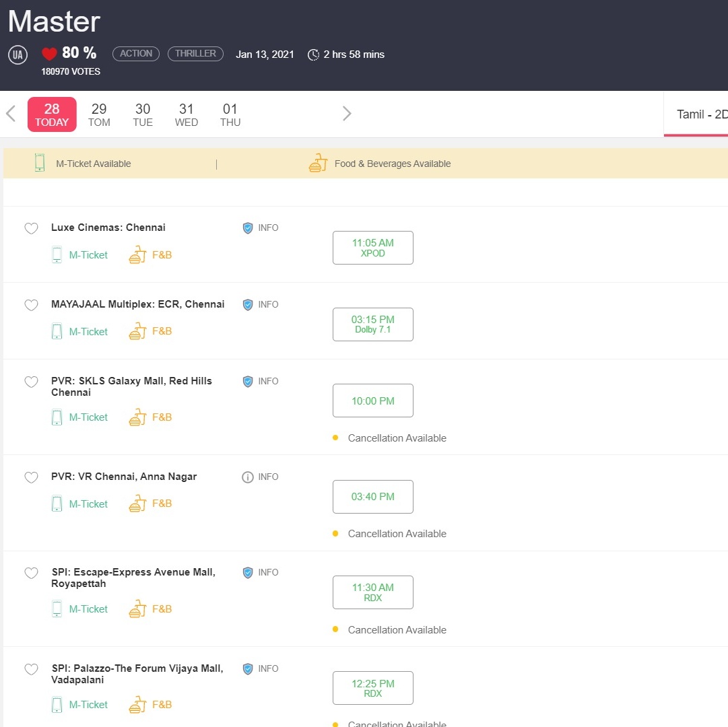
Task: Click food icon in Food & Beverages banner
Action: pos(318,163)
